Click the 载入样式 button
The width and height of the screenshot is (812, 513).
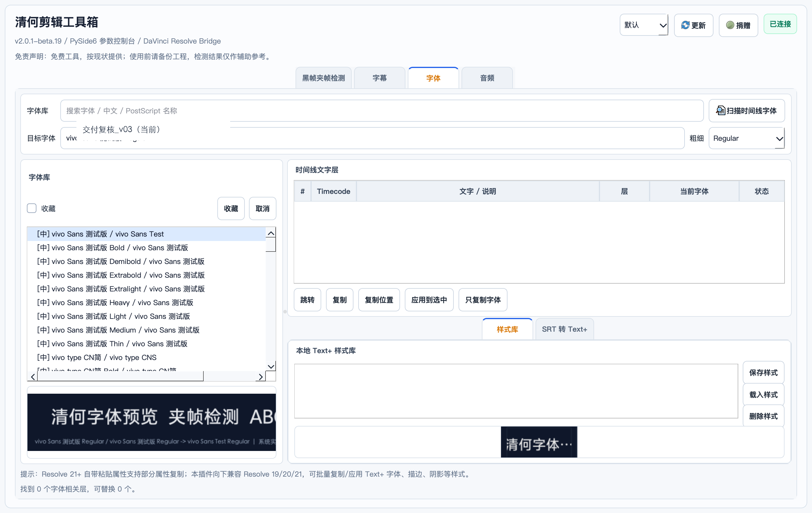[763, 394]
